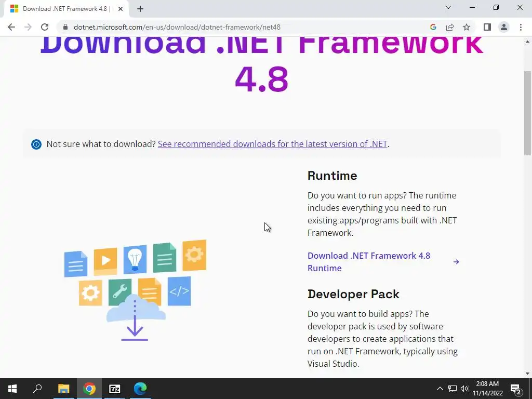532x399 pixels.
Task: Click the Runtime heading
Action: point(332,176)
